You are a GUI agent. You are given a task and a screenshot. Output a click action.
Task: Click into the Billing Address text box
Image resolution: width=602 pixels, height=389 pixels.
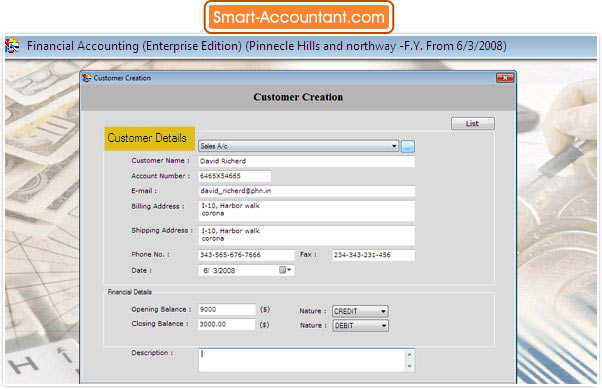click(306, 211)
